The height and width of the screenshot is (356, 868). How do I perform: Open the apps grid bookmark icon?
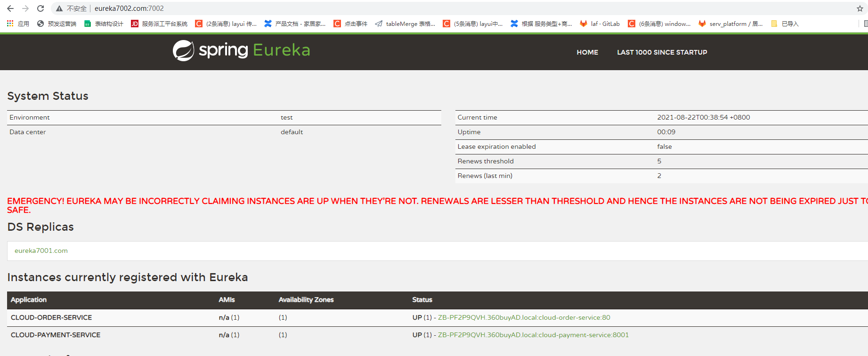(10, 24)
